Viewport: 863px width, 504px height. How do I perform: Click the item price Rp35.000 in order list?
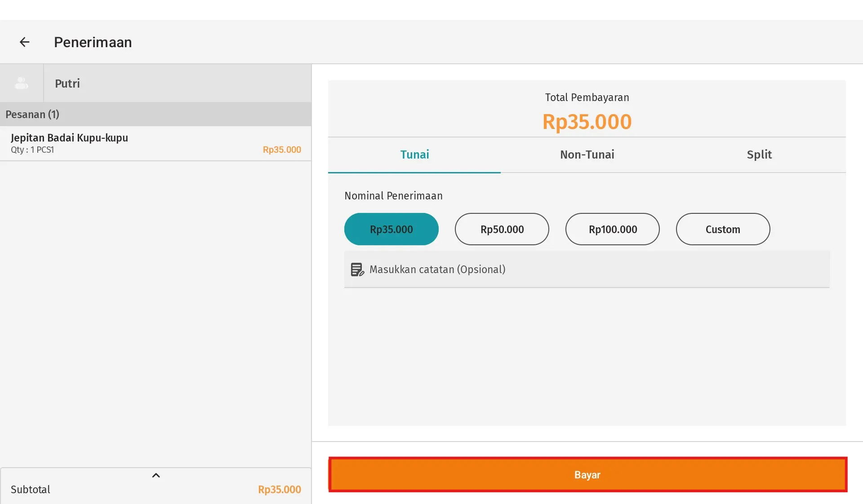click(x=282, y=150)
